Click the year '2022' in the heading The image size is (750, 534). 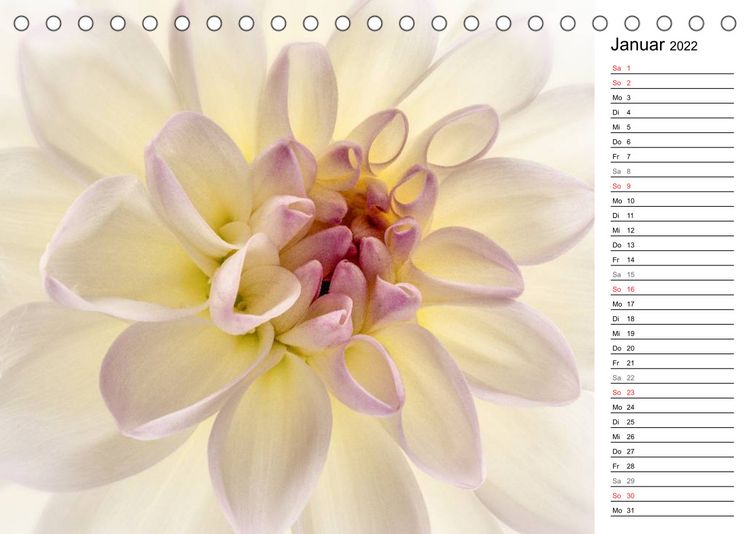click(x=683, y=46)
